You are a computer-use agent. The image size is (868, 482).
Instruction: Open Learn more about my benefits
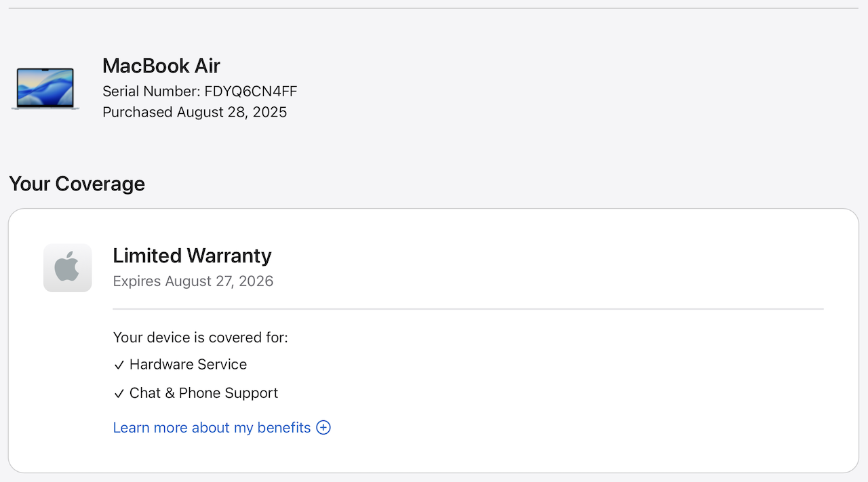(x=212, y=428)
